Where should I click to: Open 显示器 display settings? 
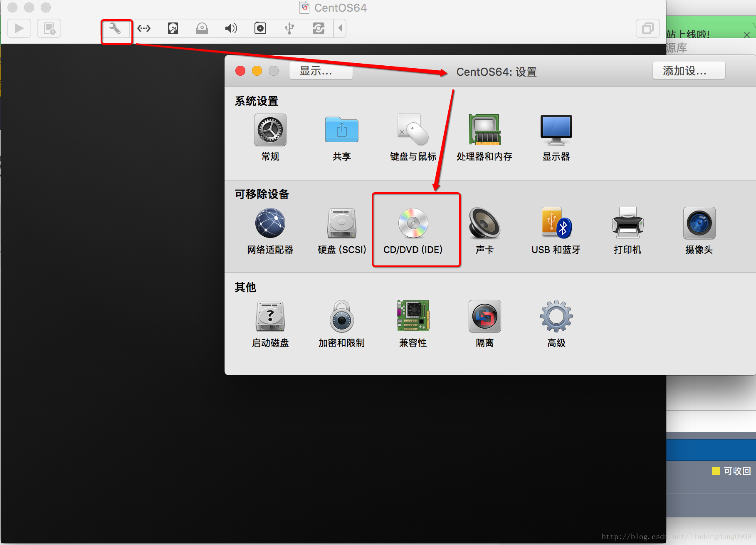(x=556, y=138)
